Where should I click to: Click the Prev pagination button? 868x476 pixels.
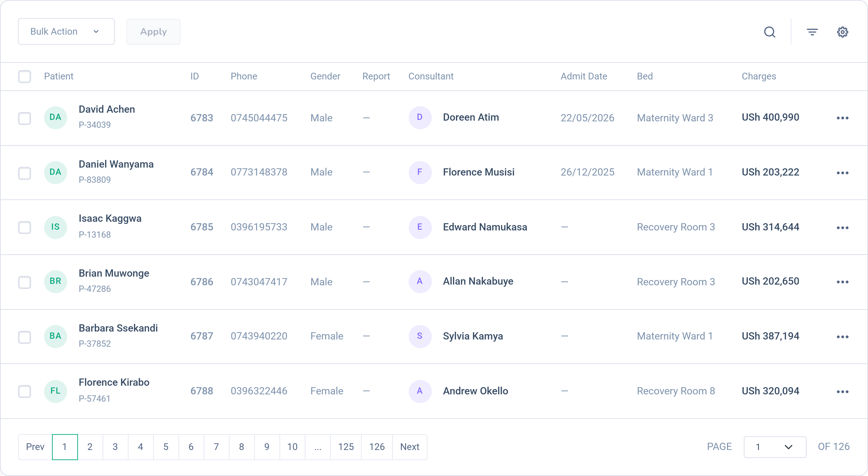point(35,447)
